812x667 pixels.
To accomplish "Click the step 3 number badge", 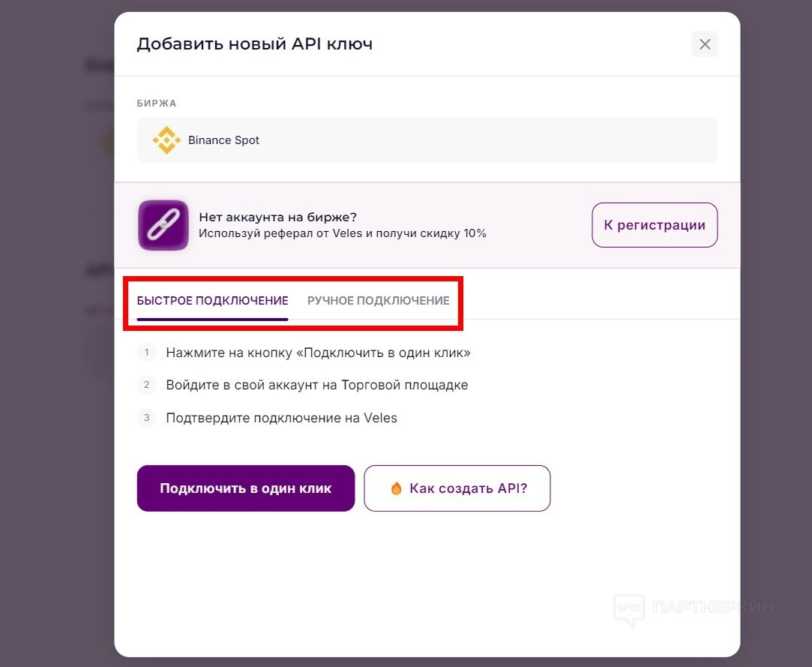I will coord(147,418).
